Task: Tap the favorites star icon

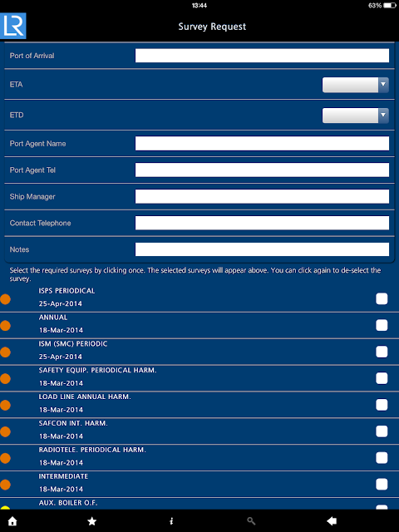Action: tap(92, 521)
